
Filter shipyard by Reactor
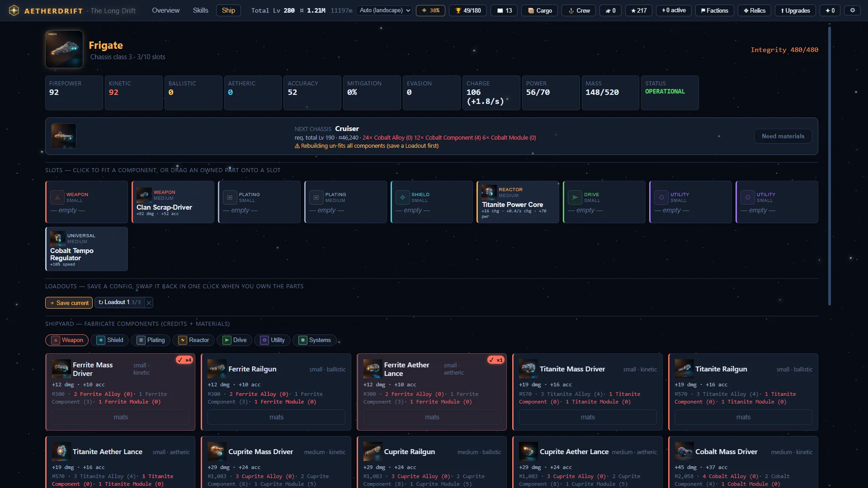point(193,340)
